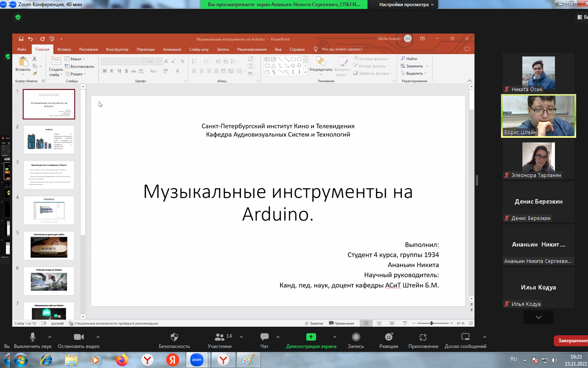Expand the shapes gallery more button
The height and width of the screenshot is (368, 588).
pyautogui.click(x=305, y=72)
